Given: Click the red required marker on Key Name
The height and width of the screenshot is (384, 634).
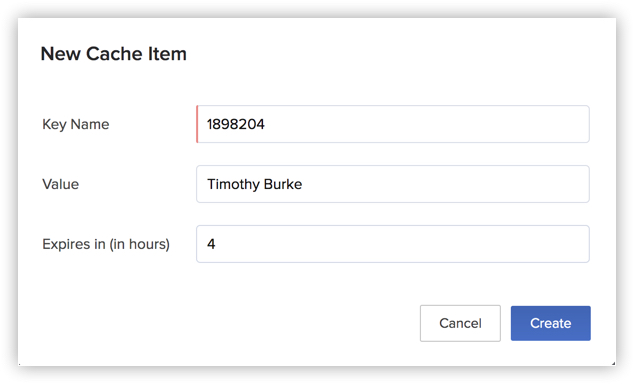Looking at the screenshot, I should 197,124.
